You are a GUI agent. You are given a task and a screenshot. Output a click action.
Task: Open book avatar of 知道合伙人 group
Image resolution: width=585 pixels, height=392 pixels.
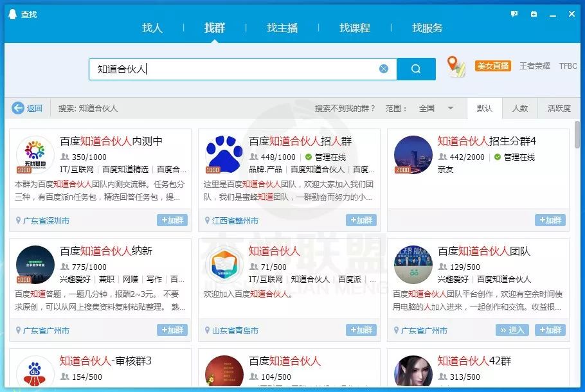click(x=224, y=265)
